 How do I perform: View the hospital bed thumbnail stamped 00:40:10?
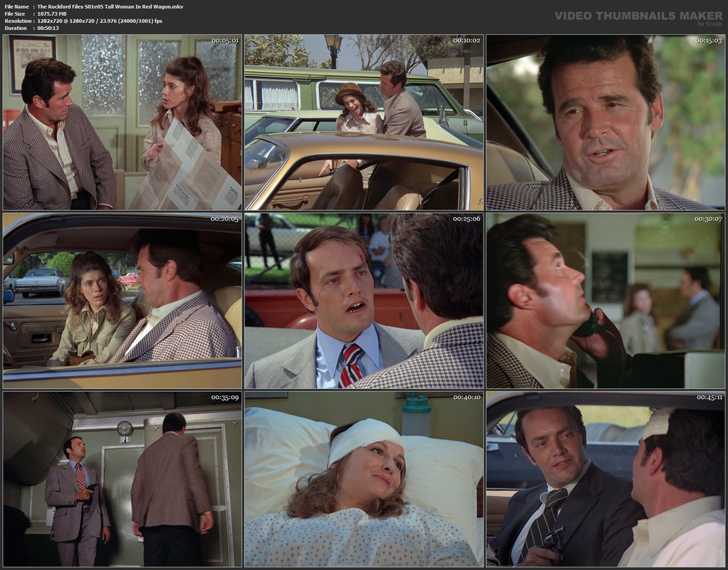pos(364,479)
